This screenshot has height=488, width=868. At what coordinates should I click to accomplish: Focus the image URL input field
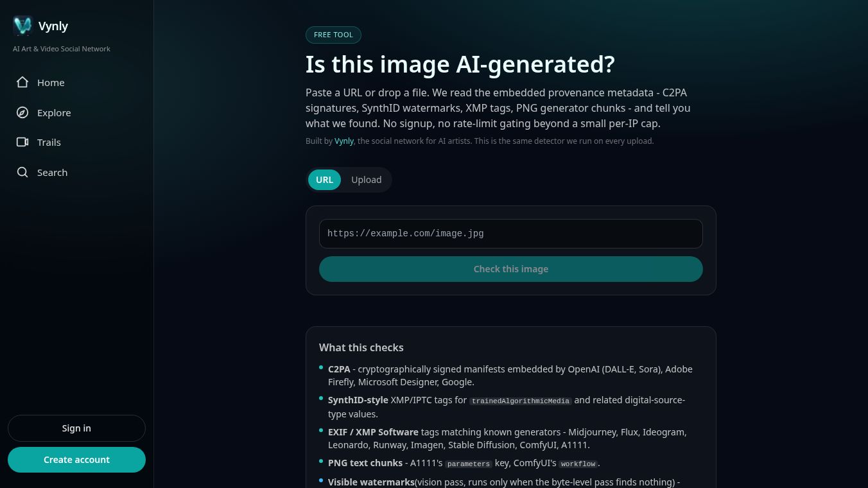511,234
